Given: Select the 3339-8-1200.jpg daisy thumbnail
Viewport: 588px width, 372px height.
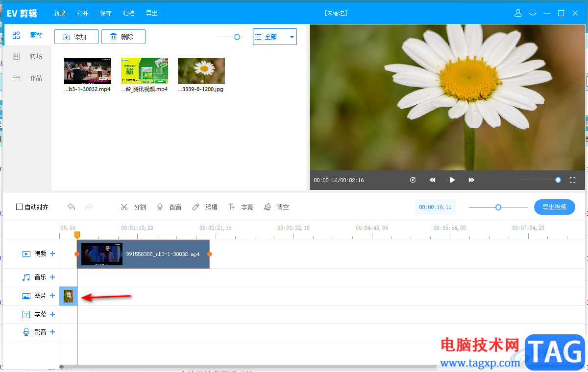Looking at the screenshot, I should (201, 71).
